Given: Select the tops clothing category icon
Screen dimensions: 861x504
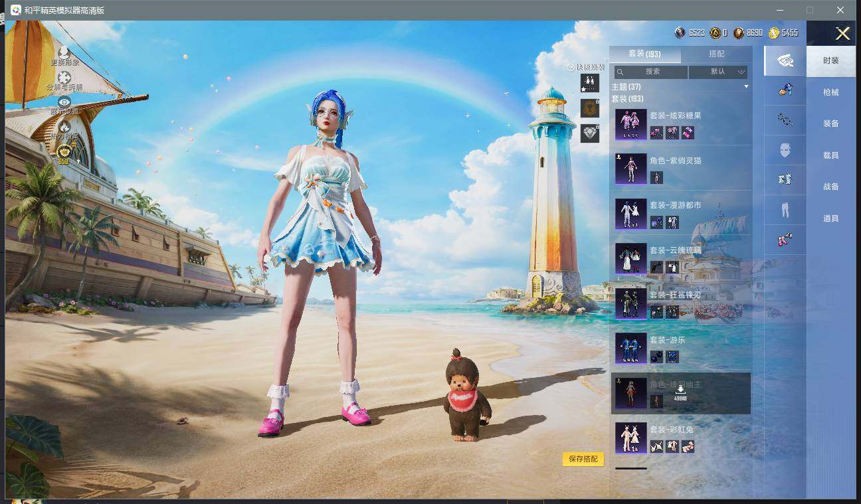Looking at the screenshot, I should [x=785, y=179].
